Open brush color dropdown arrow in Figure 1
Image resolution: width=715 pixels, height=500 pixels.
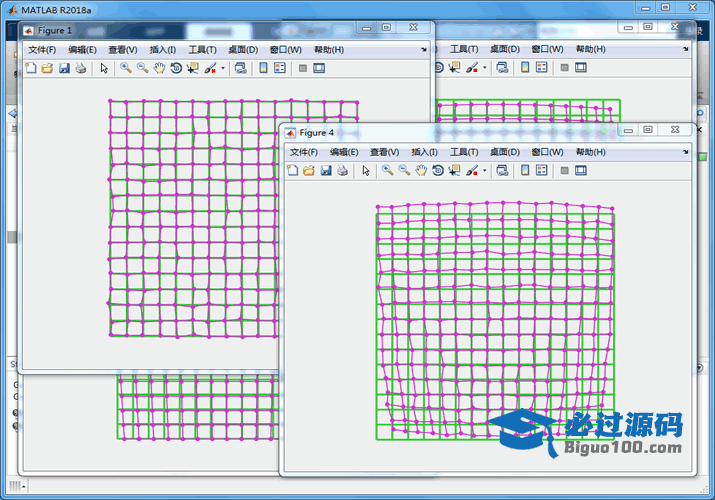pyautogui.click(x=223, y=68)
